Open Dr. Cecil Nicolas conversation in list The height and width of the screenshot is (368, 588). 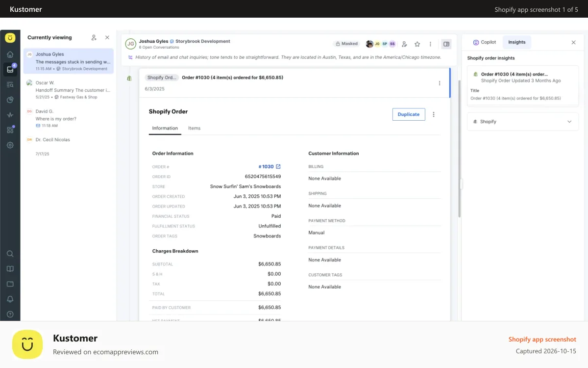pos(69,146)
